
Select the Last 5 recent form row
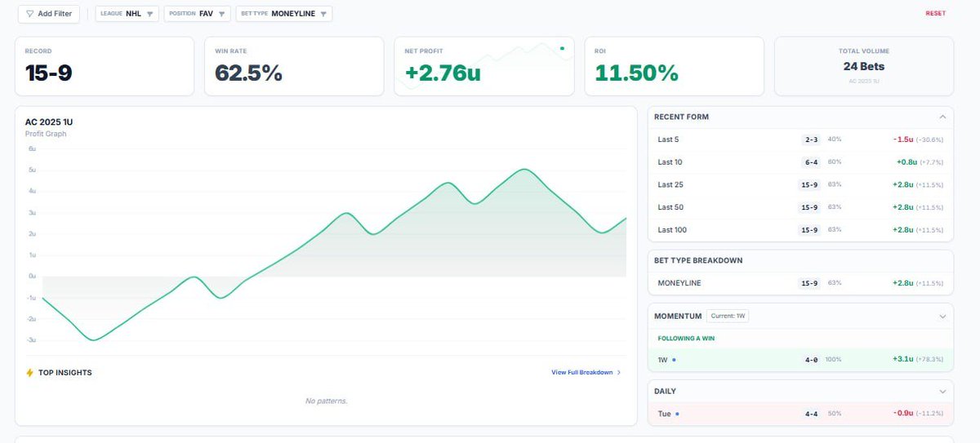tap(800, 140)
